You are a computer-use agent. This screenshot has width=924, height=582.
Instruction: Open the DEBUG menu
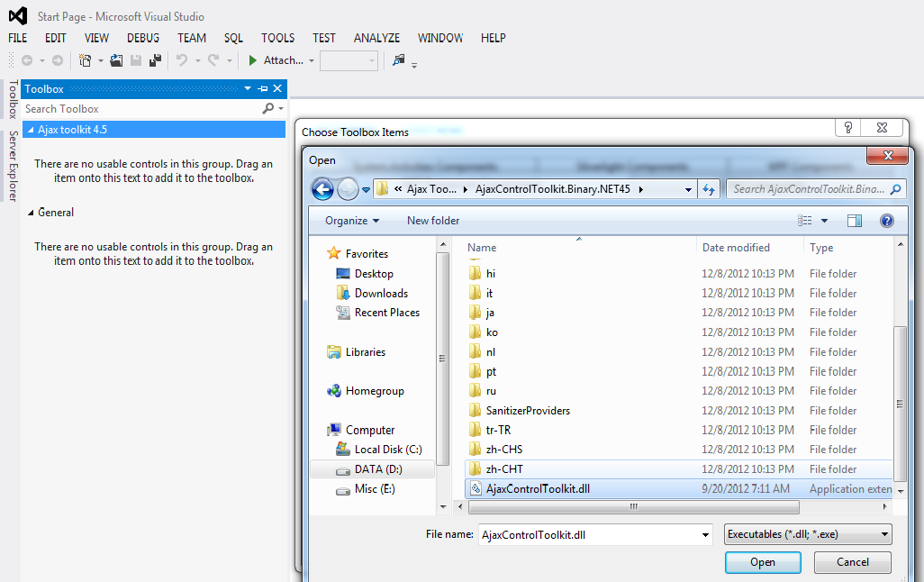(x=143, y=38)
